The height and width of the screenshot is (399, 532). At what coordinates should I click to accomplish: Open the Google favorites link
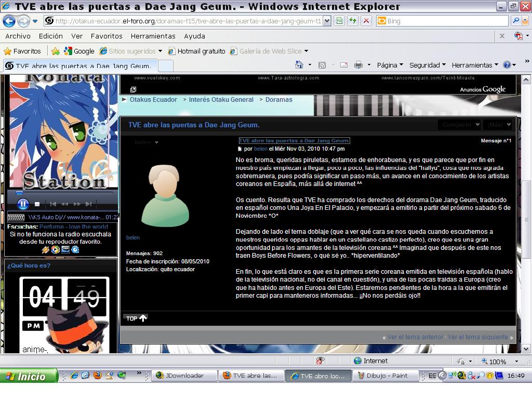coord(79,51)
